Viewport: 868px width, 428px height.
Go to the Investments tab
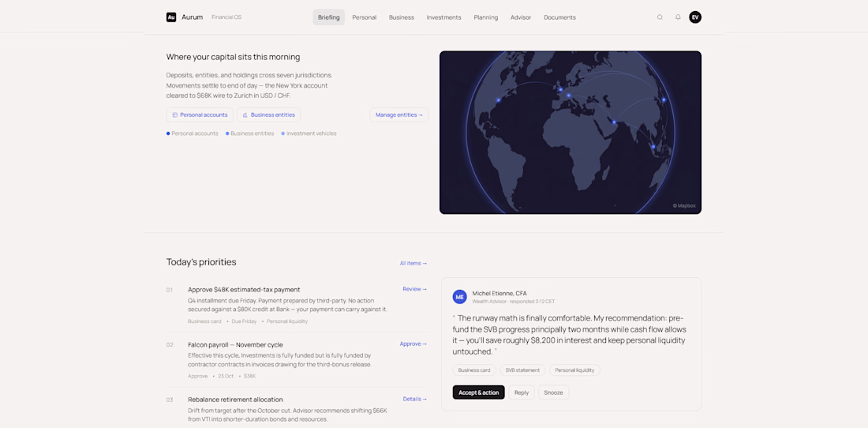coord(444,17)
